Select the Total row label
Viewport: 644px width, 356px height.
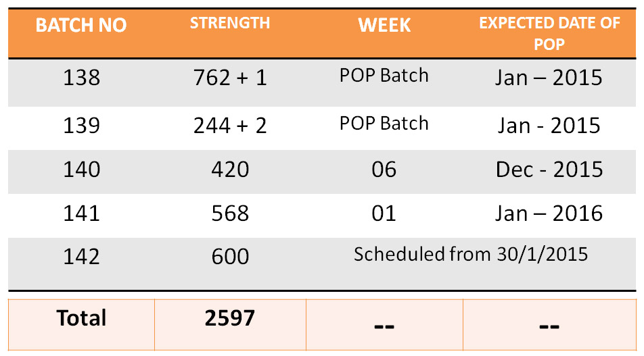[81, 317]
